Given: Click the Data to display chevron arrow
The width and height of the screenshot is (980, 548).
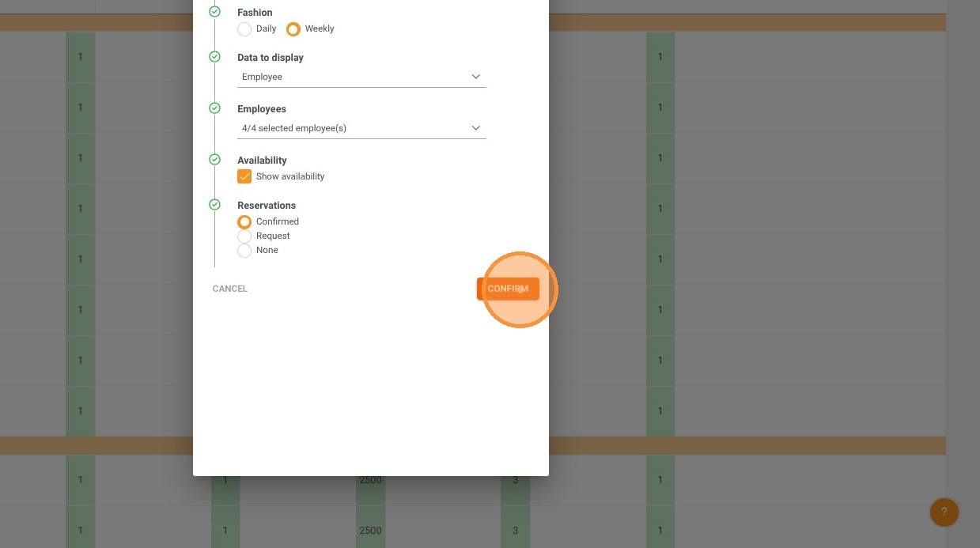Looking at the screenshot, I should coord(476,77).
